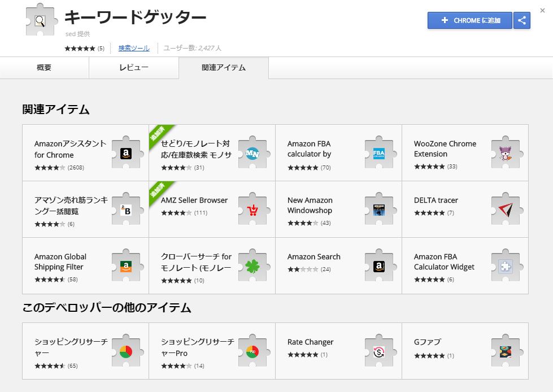This screenshot has width=553, height=392.
Task: Open the モノサーチ MN extension icon
Action: [254, 153]
